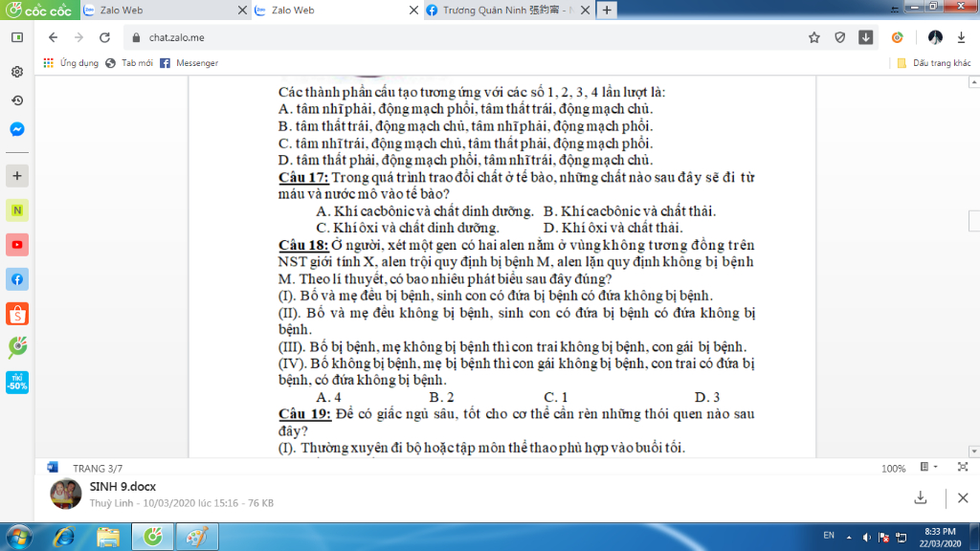980x551 pixels.
Task: Click the 100% zoom level
Action: [x=893, y=469]
